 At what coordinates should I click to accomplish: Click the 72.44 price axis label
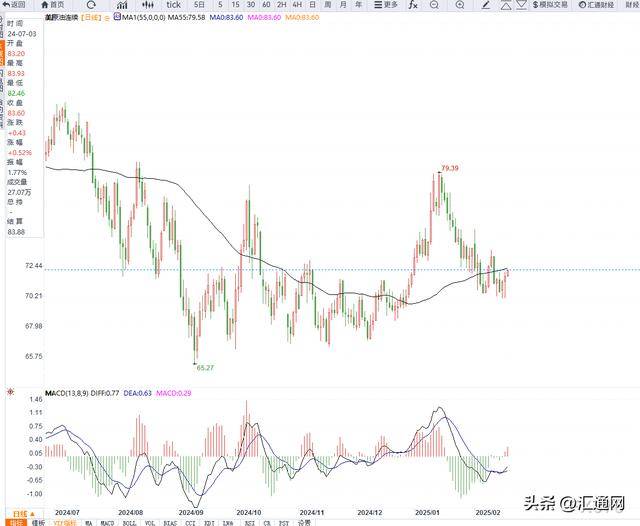[x=33, y=266]
